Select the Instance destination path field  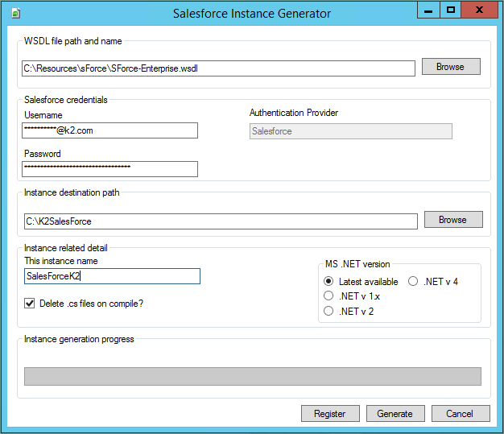(220, 221)
